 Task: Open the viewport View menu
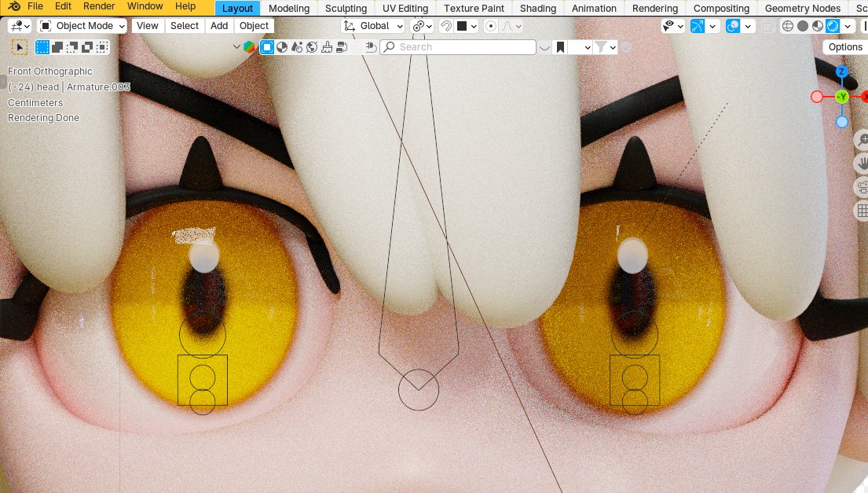[x=147, y=26]
